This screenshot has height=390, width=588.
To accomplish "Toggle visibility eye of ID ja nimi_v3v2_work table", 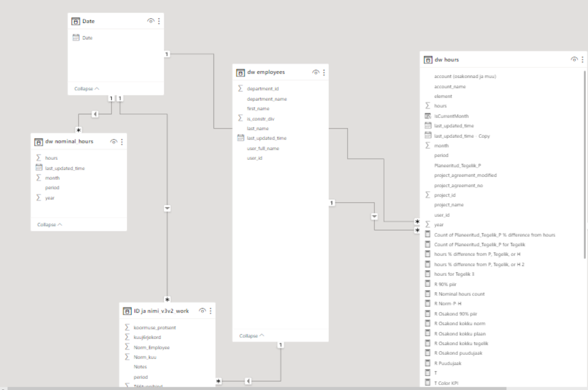I will (x=203, y=311).
